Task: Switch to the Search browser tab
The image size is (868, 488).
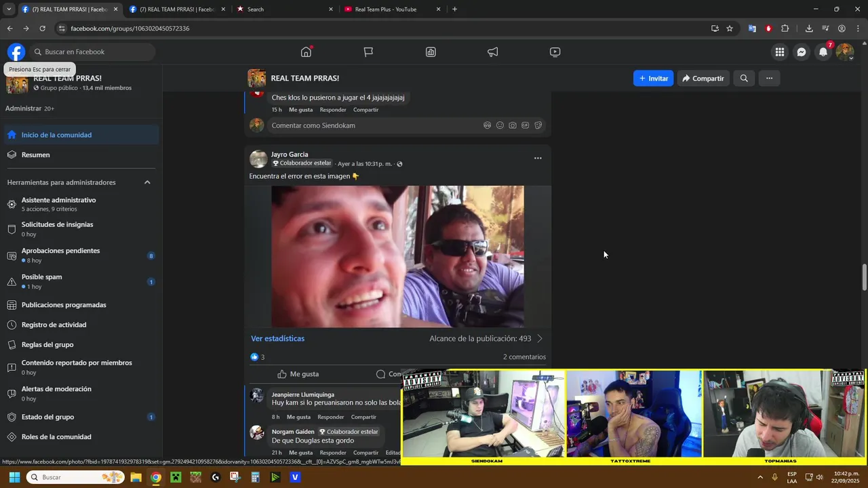Action: (285, 9)
